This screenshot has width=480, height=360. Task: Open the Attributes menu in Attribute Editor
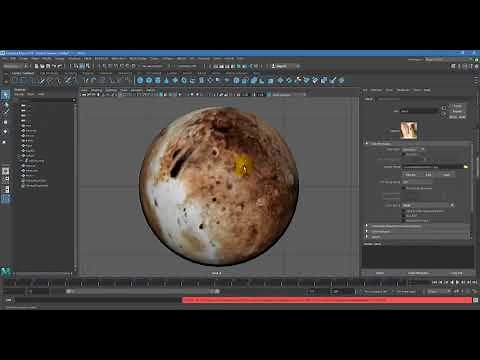[x=403, y=90]
